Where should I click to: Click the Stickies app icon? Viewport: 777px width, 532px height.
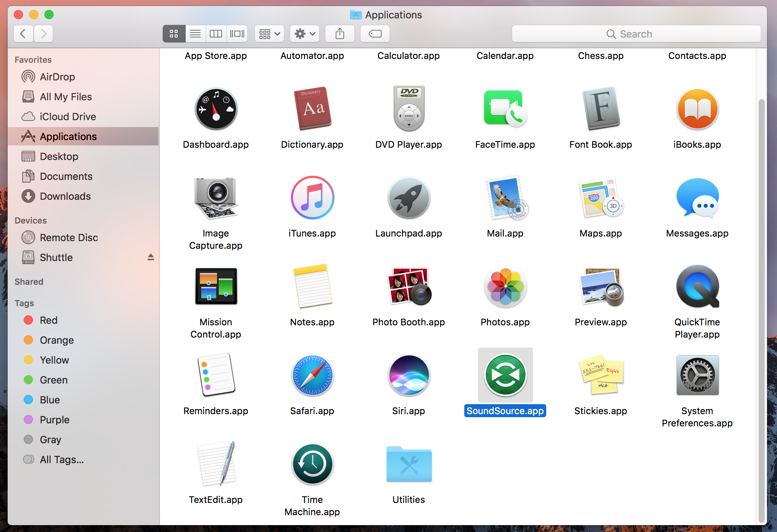click(x=601, y=375)
